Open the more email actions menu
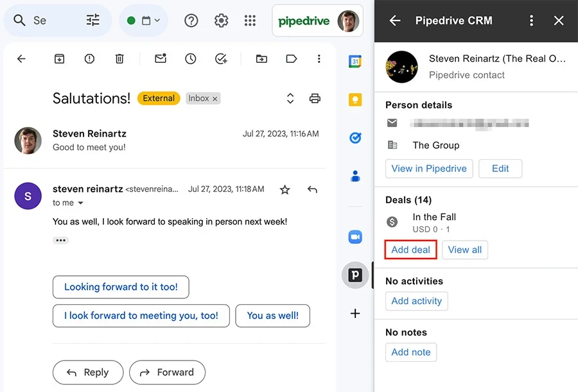Screen dimensions: 578x392 (319, 58)
